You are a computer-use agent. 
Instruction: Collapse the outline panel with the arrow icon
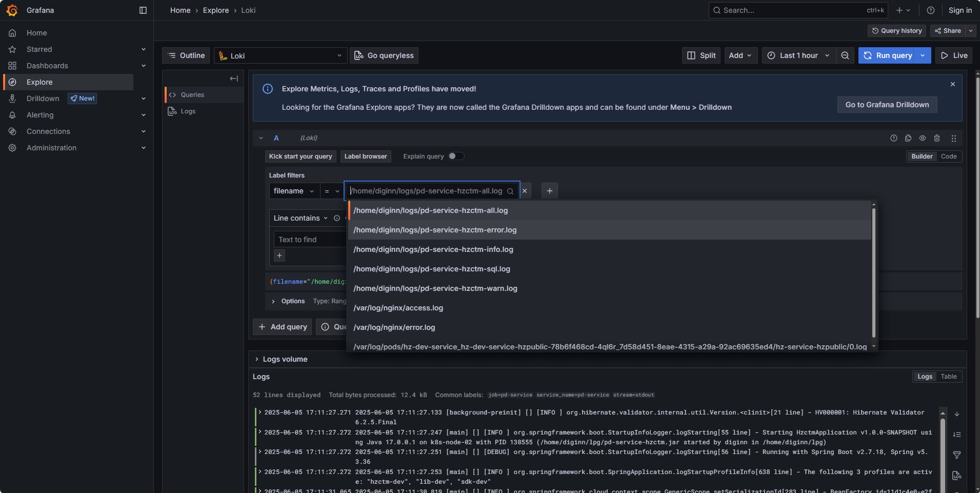click(x=234, y=78)
